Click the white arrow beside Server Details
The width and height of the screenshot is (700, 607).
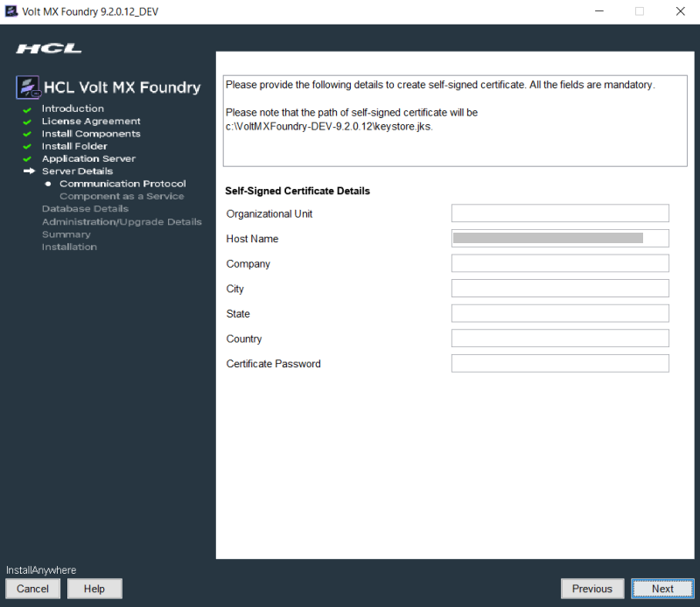[x=28, y=171]
